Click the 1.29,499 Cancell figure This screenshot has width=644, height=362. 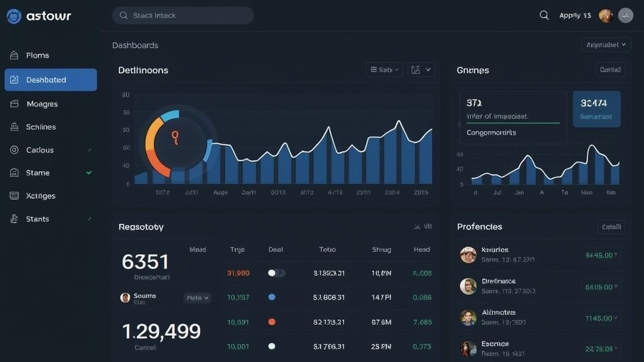162,331
